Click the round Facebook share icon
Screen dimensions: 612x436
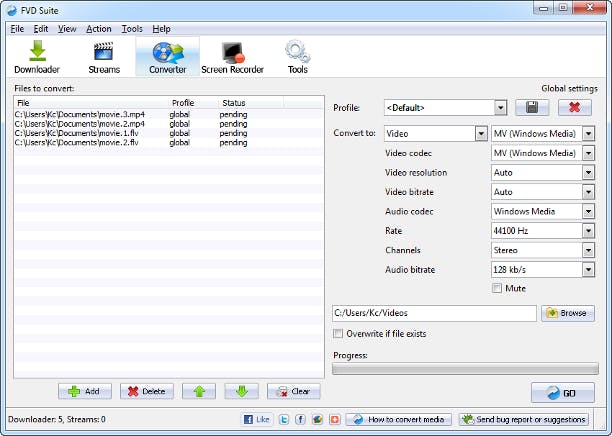301,419
